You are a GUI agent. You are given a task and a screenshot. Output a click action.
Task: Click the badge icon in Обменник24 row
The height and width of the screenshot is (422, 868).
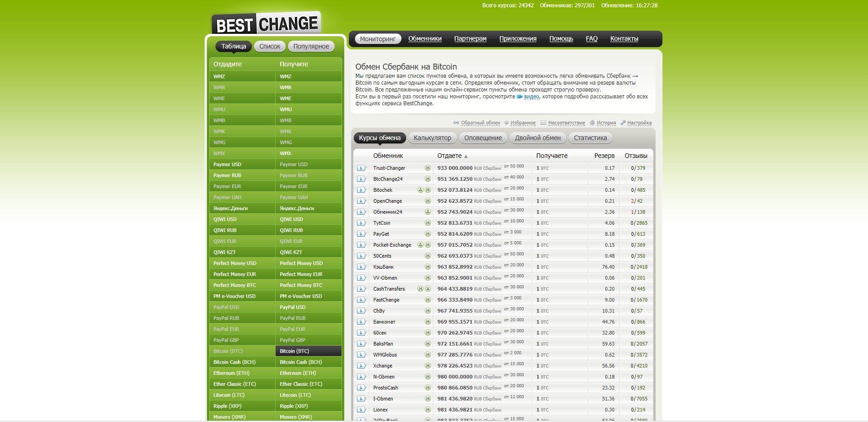[428, 212]
